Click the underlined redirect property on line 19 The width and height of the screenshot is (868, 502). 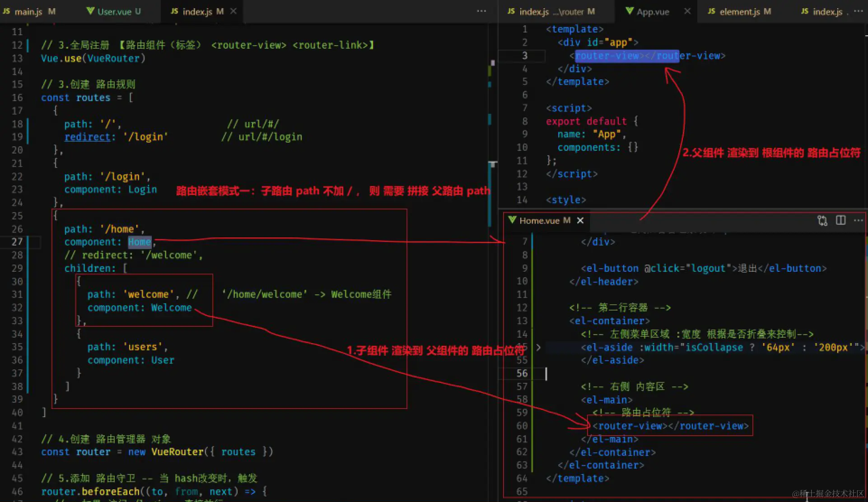[x=87, y=137]
